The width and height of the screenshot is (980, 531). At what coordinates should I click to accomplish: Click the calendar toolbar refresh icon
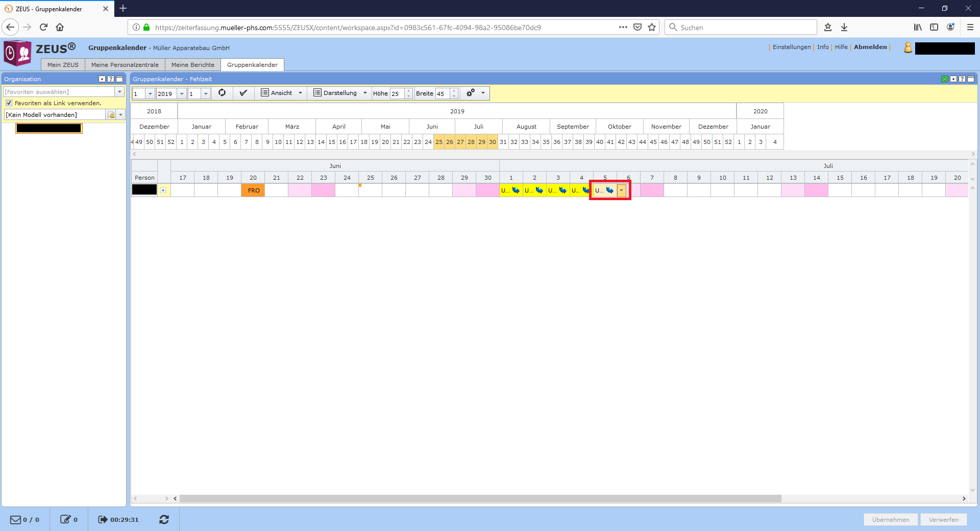pos(222,93)
